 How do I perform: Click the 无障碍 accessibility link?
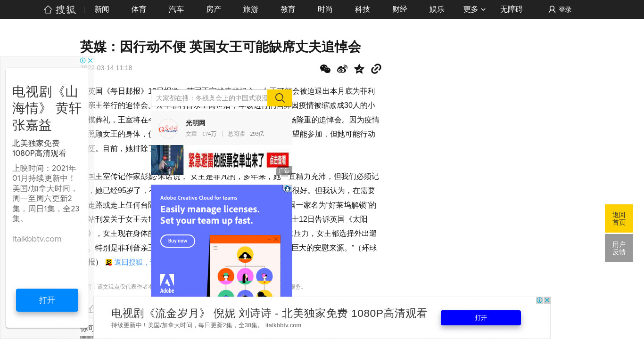click(x=512, y=9)
